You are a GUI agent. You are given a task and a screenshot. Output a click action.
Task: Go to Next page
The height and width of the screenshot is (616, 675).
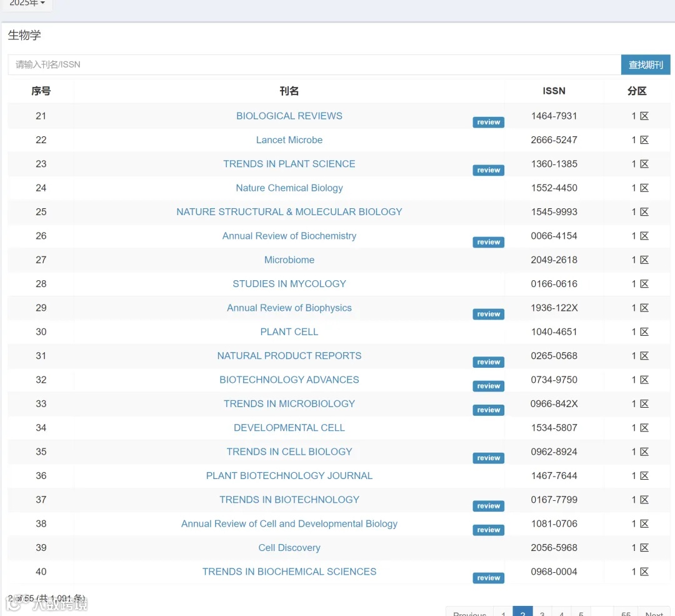tap(654, 612)
